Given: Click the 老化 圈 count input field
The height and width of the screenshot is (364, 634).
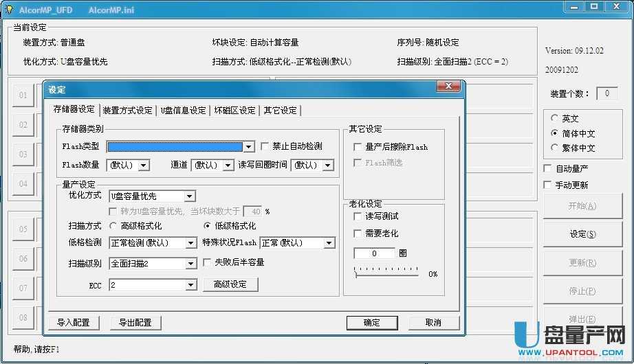Looking at the screenshot, I should pos(374,253).
